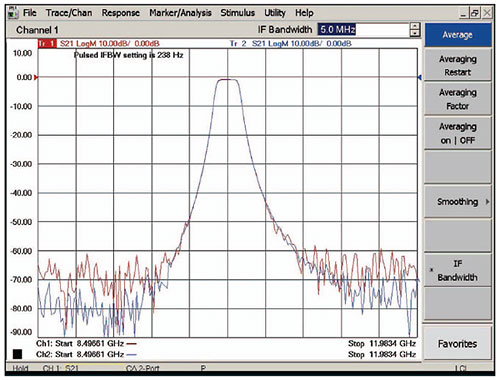500x380 pixels.
Task: Open the Help menu
Action: pyautogui.click(x=304, y=13)
